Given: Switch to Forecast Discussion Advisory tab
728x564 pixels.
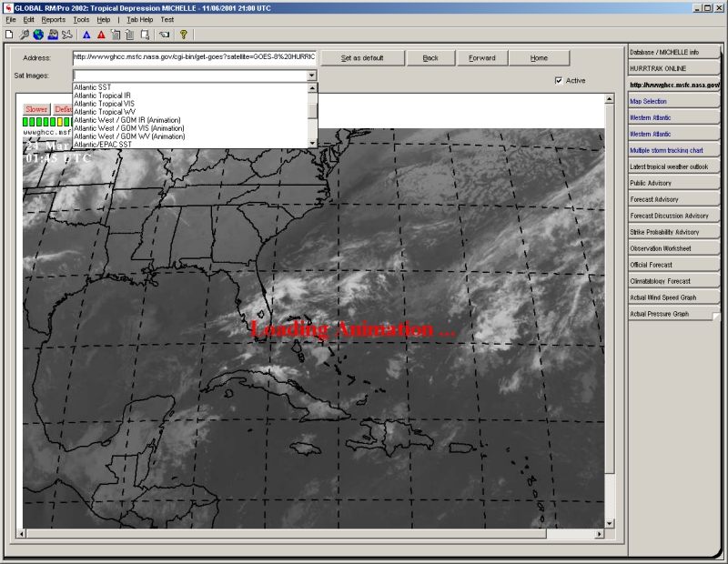Looking at the screenshot, I should tap(673, 216).
